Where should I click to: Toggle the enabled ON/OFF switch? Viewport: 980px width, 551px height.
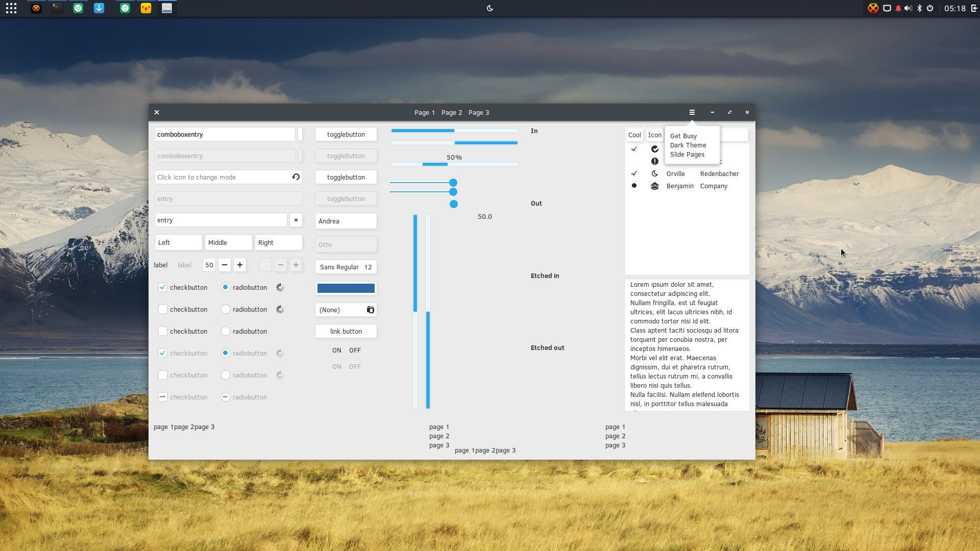tap(346, 350)
